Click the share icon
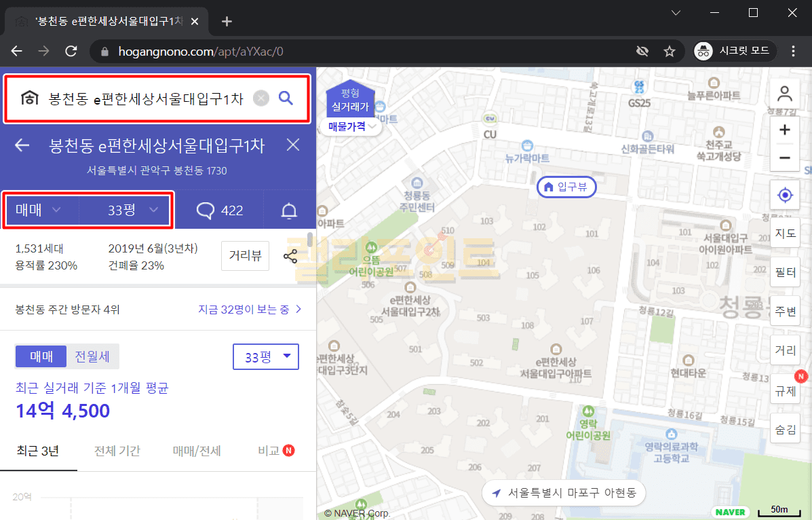The height and width of the screenshot is (520, 812). [x=290, y=257]
